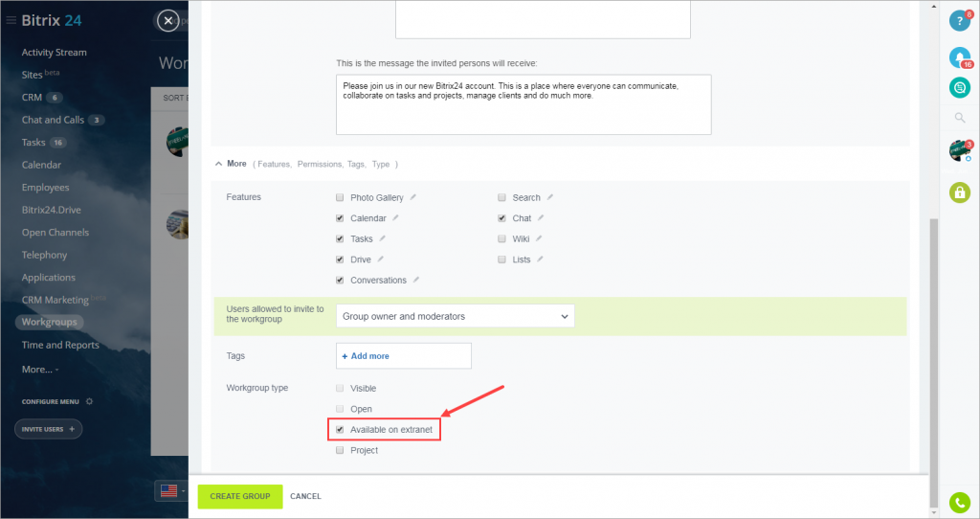Click the Type link in More header
This screenshot has width=980, height=519.
(381, 165)
